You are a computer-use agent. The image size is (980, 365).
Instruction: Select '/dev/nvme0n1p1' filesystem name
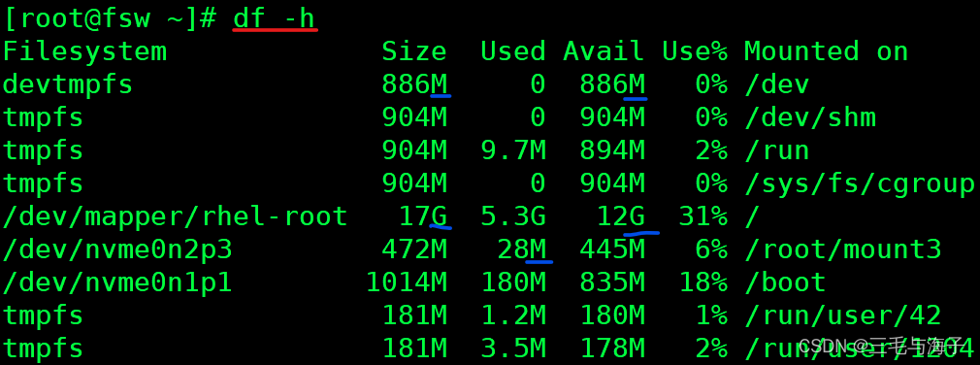(117, 283)
